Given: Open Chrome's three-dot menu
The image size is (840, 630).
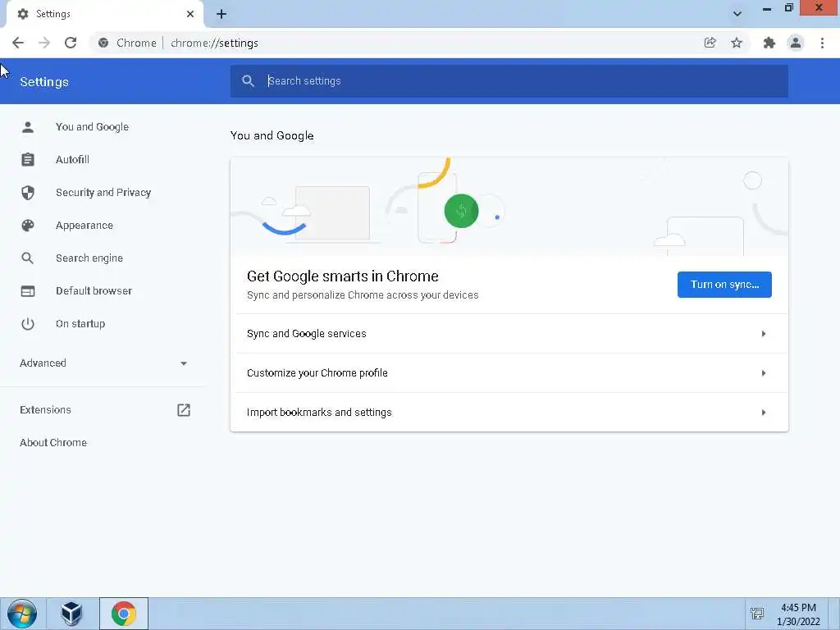Looking at the screenshot, I should [x=822, y=43].
